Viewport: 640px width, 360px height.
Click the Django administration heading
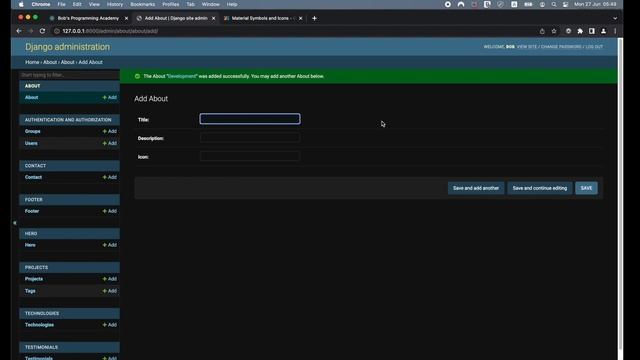click(x=67, y=47)
